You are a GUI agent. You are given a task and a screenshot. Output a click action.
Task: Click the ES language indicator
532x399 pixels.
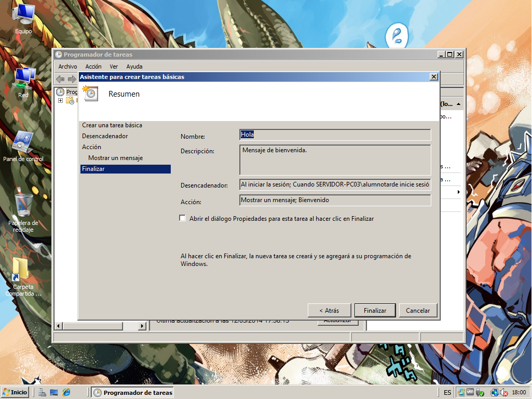point(447,393)
